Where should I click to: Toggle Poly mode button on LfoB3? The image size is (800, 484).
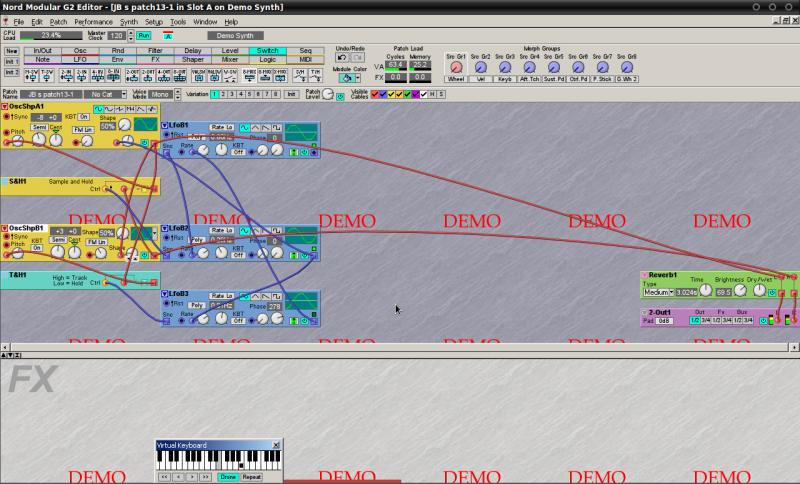click(197, 305)
